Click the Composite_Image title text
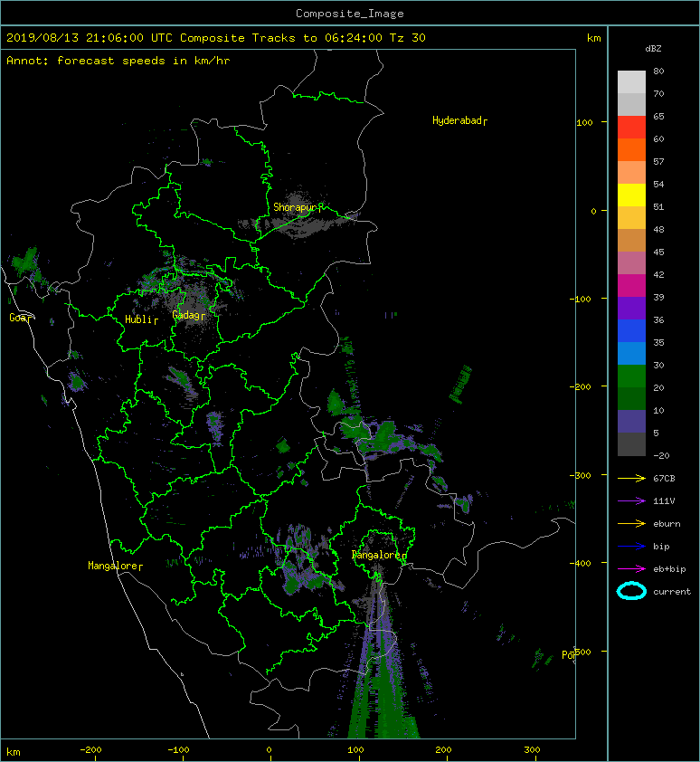This screenshot has height=762, width=700. [x=350, y=14]
